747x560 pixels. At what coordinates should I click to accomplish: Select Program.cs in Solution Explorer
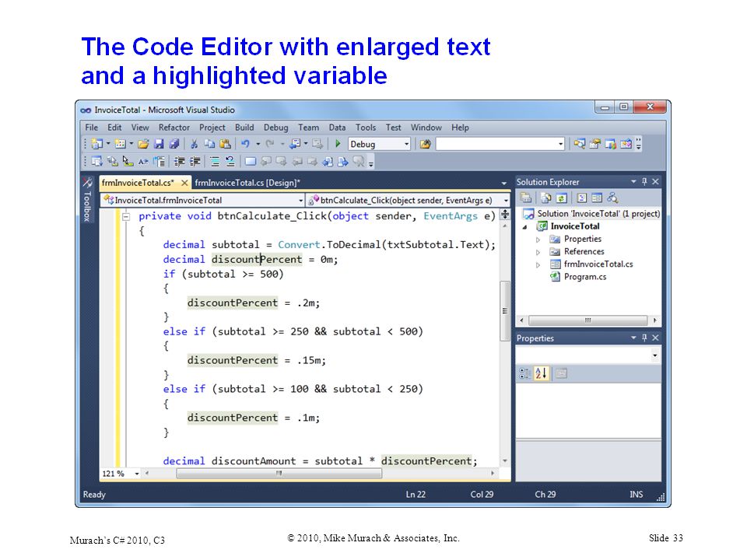pos(584,277)
